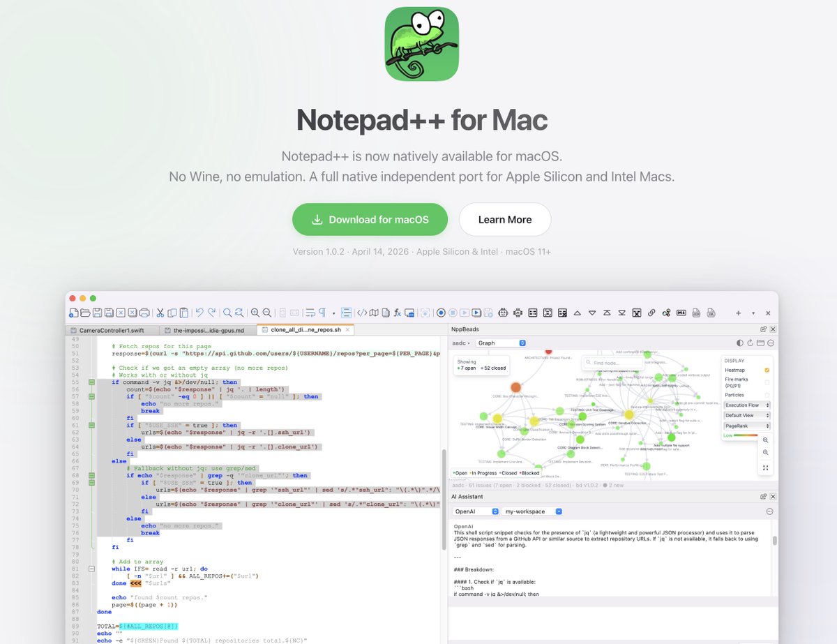Open the OpenAI provider dropdown
The height and width of the screenshot is (644, 837).
tap(476, 511)
